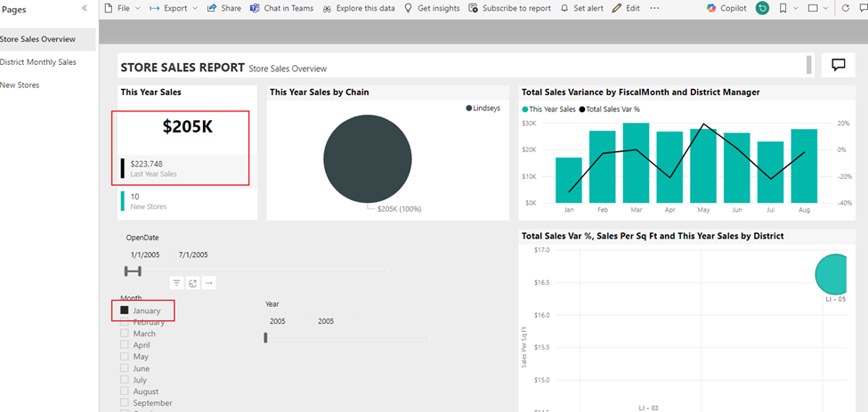Click the OpenDate end field 7/1/2005
This screenshot has height=412, width=868.
point(193,255)
